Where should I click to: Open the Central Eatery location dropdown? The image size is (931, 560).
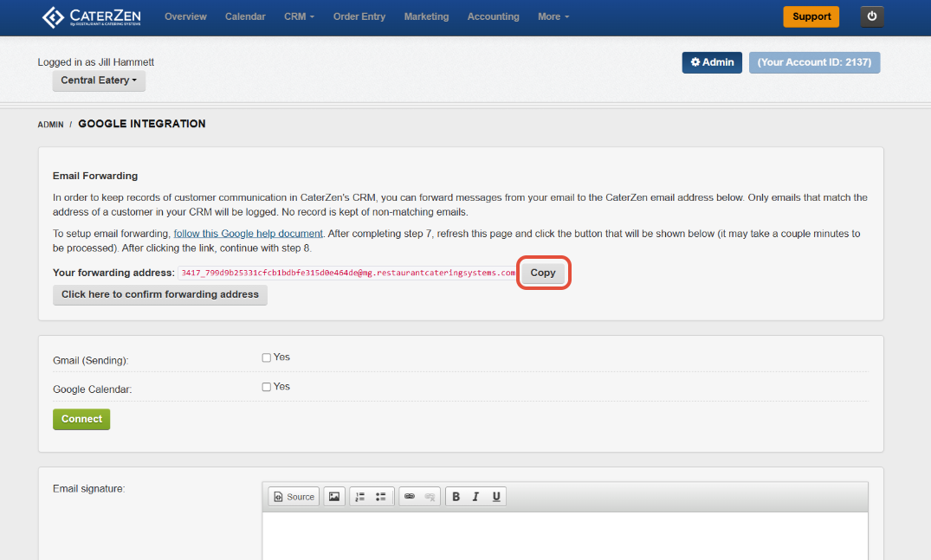point(99,80)
